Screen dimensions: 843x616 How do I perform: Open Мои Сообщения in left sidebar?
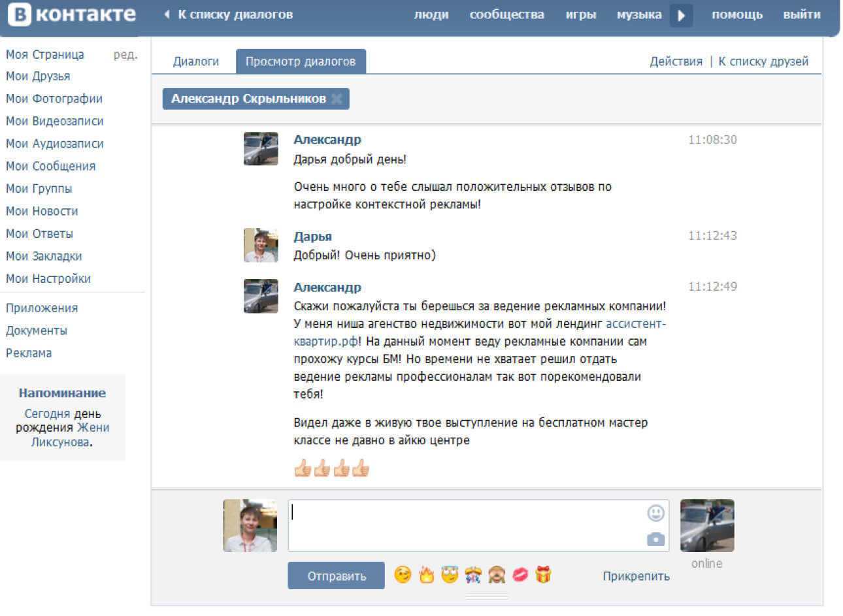50,166
